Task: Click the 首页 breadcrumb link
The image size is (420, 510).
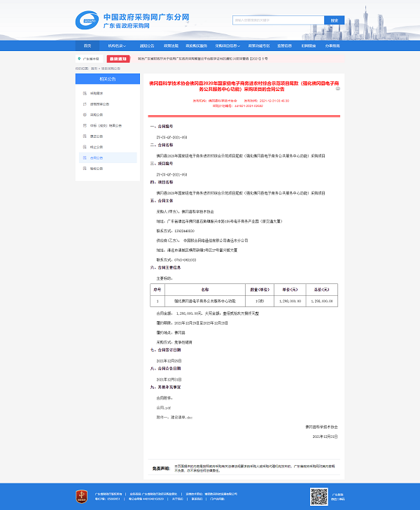Action: pos(94,69)
